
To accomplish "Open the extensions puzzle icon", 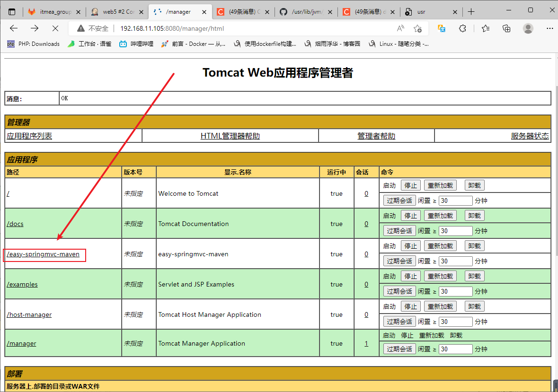I will pos(462,28).
